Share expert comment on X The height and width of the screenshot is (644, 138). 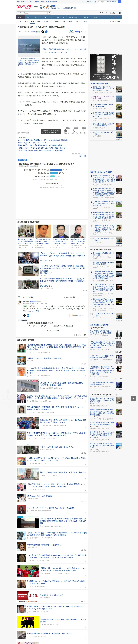(24, 315)
